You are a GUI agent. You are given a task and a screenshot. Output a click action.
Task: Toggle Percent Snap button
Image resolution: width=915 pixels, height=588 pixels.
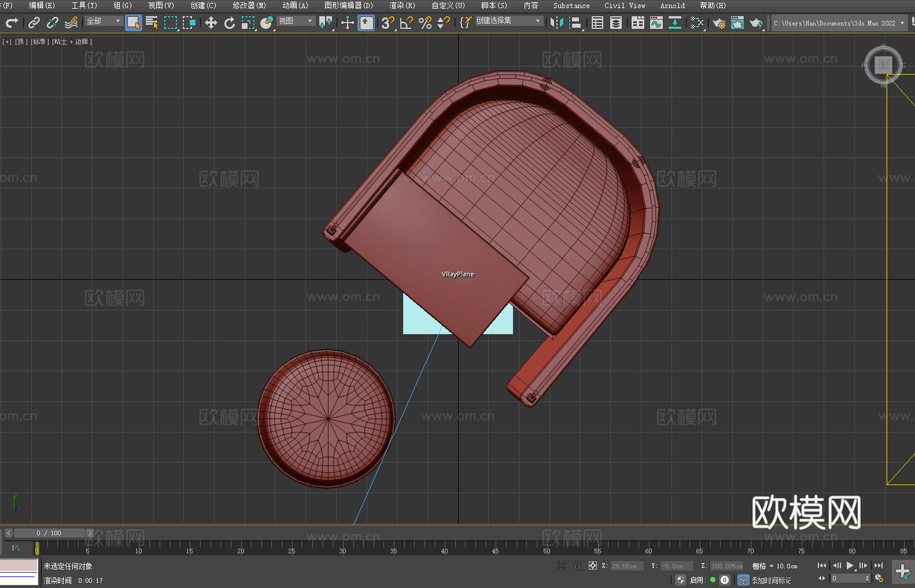(425, 23)
